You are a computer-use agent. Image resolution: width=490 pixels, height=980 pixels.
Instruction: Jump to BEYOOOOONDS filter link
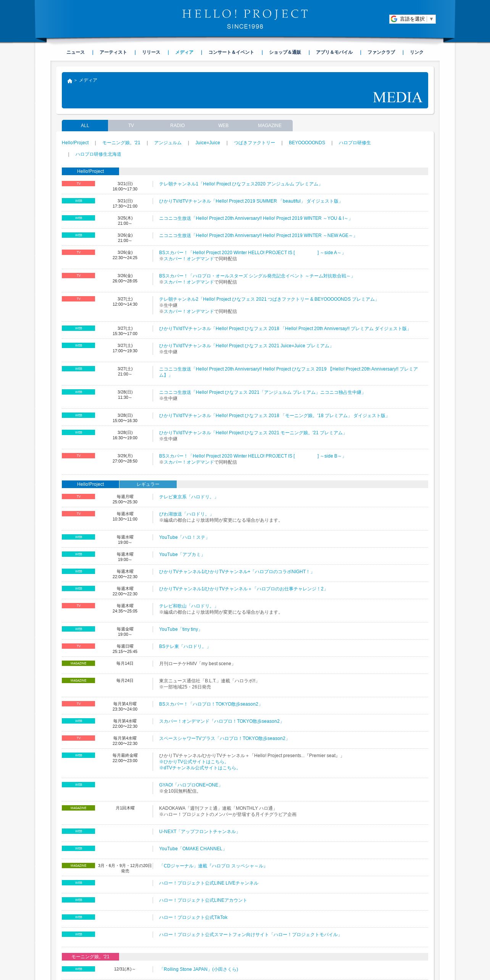point(307,143)
